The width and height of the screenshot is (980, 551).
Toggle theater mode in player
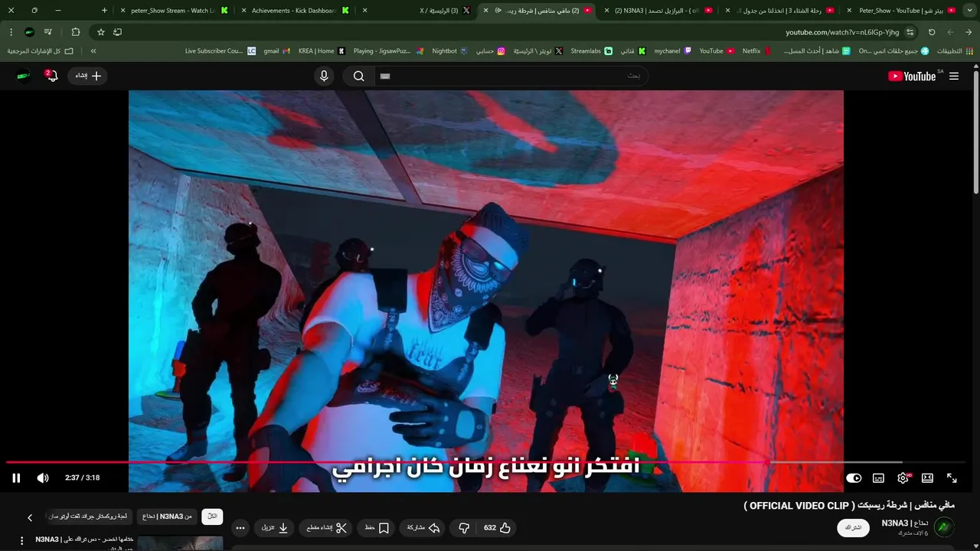[927, 478]
